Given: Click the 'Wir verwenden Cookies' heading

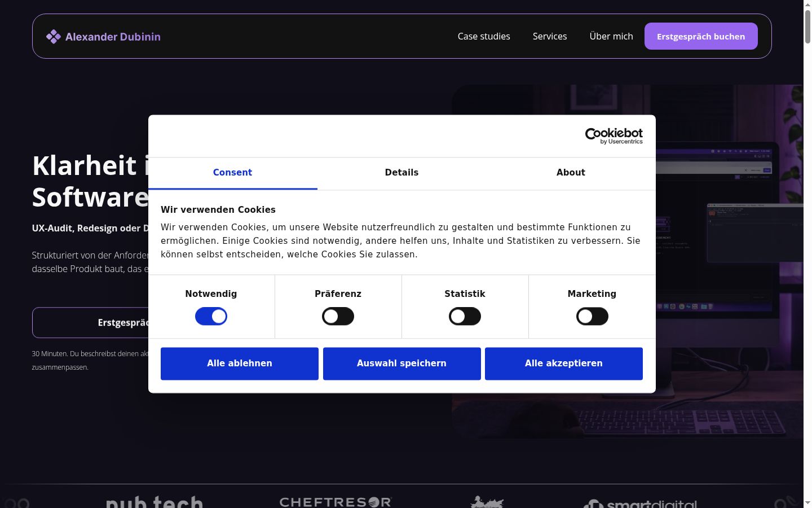Looking at the screenshot, I should point(218,209).
